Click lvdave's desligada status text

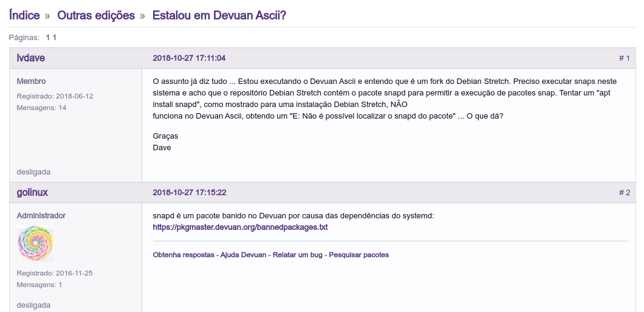[33, 172]
